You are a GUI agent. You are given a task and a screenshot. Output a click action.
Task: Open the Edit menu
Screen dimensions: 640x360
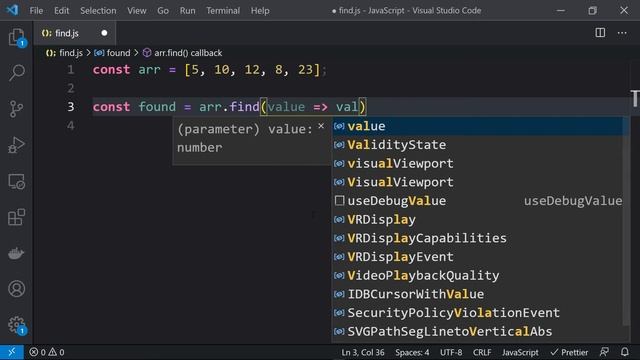pyautogui.click(x=62, y=11)
